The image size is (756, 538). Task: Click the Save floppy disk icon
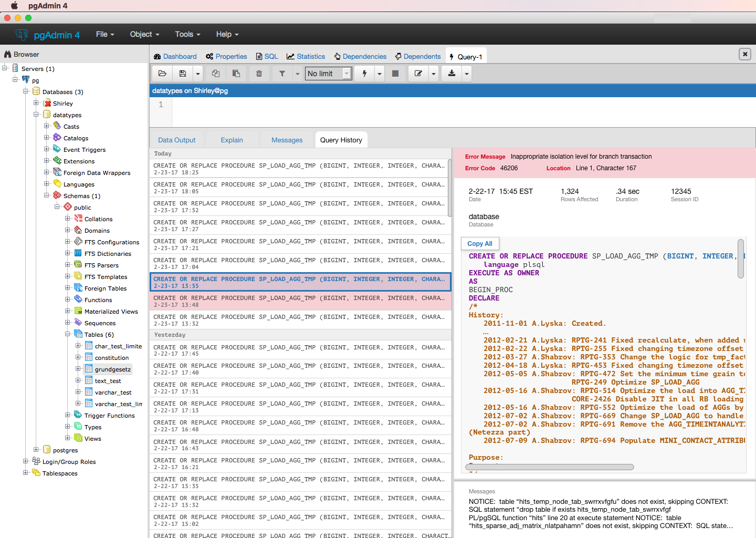183,74
